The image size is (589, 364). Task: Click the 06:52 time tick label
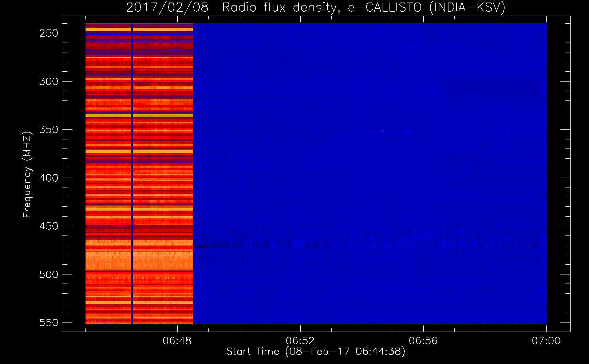(300, 341)
